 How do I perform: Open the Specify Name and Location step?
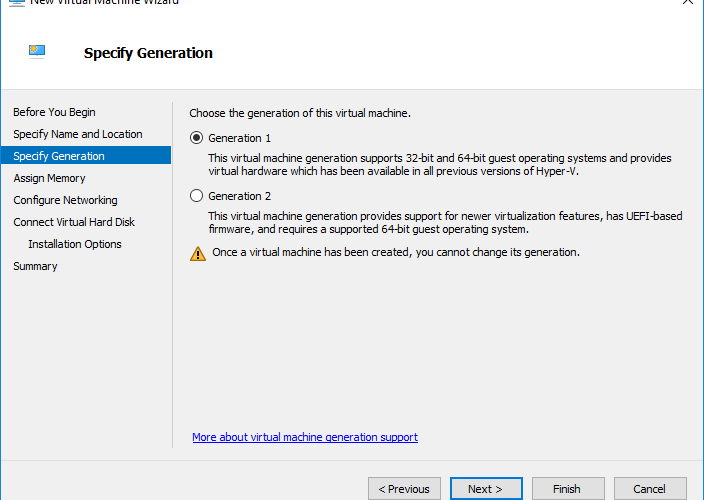coord(78,134)
